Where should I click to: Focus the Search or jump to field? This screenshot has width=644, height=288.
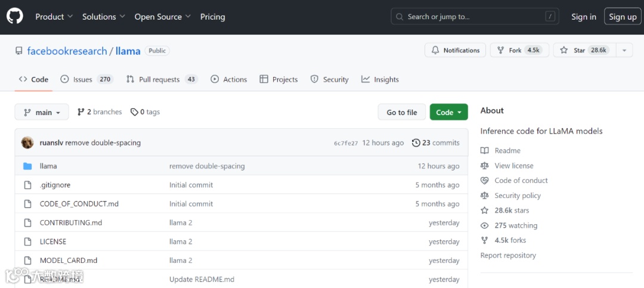pyautogui.click(x=476, y=17)
